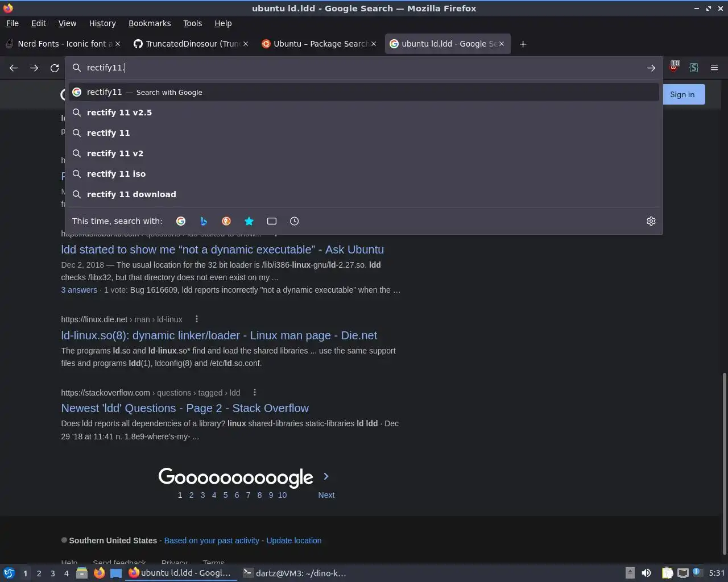Go to results page 5
Viewport: 728px width, 582px height.
[x=225, y=495]
